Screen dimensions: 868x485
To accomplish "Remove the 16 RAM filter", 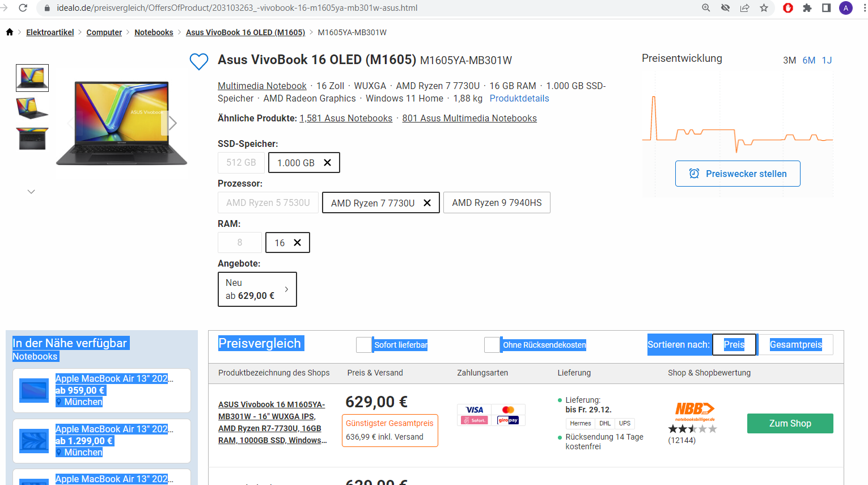I will [x=297, y=243].
